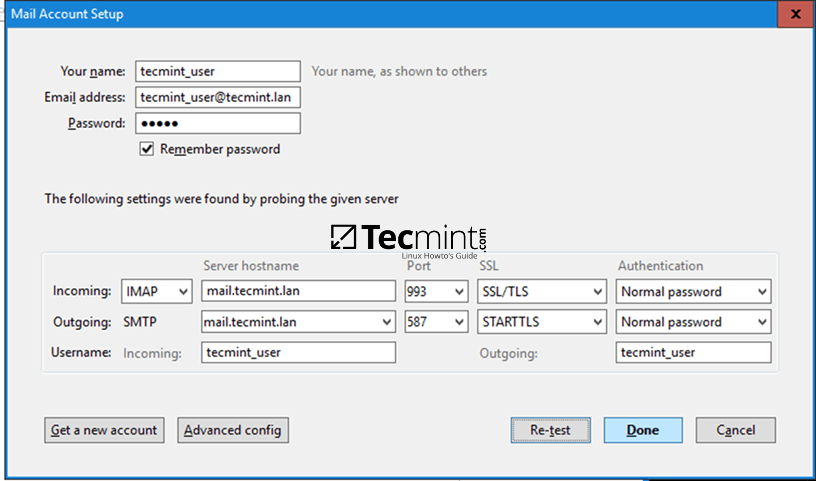Toggle the Remember password checkbox
This screenshot has width=816, height=481.
tap(147, 149)
